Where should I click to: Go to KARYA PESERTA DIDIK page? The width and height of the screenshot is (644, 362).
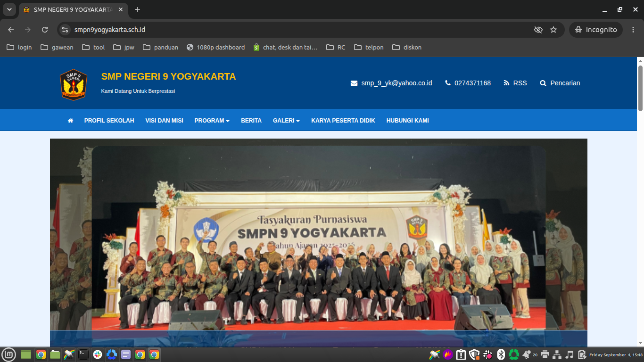(x=343, y=121)
